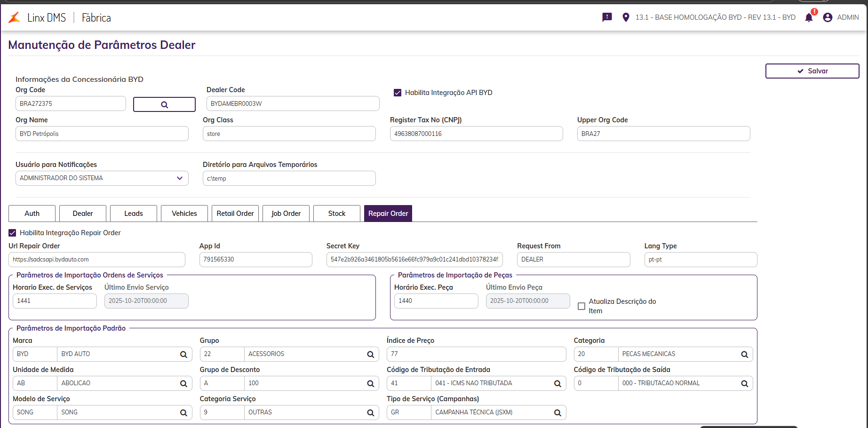Enable Atualiza Descrição do Item checkbox

(x=581, y=306)
